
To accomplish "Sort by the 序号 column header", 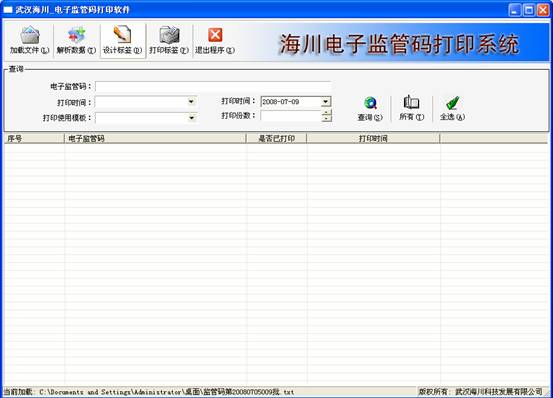I will coord(34,139).
